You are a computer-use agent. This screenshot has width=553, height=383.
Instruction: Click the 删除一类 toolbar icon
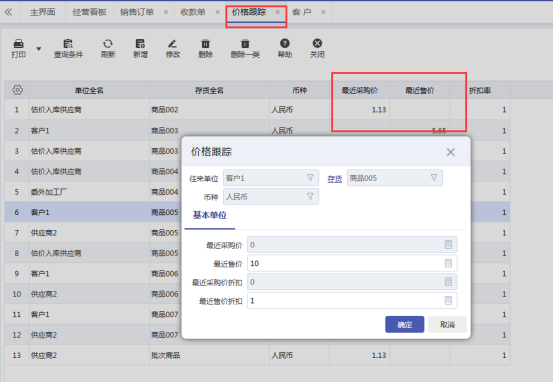pyautogui.click(x=245, y=44)
